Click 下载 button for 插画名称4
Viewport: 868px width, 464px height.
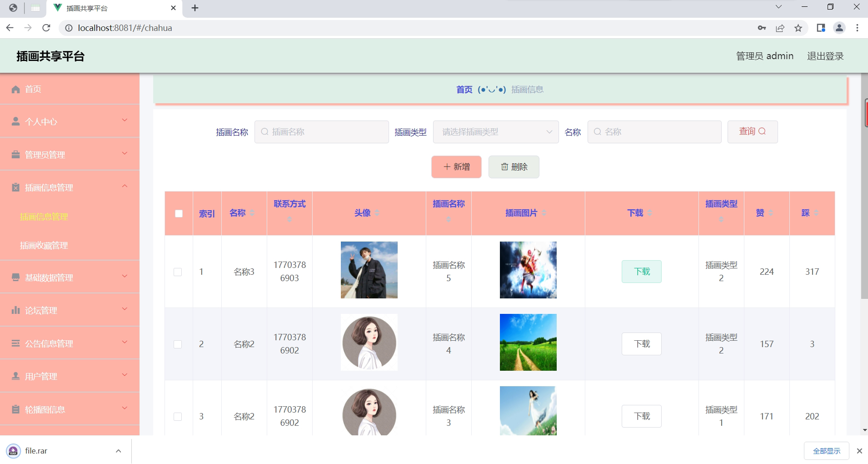(641, 344)
